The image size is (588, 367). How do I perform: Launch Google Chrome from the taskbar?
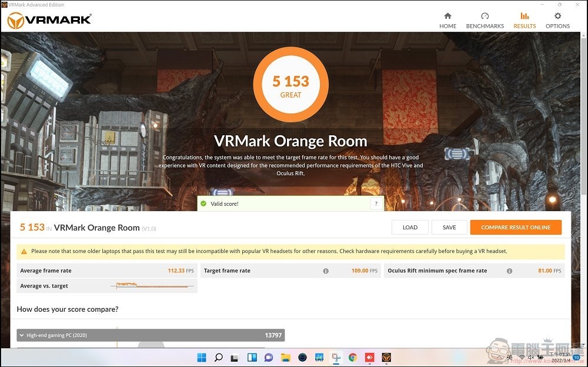click(x=352, y=357)
